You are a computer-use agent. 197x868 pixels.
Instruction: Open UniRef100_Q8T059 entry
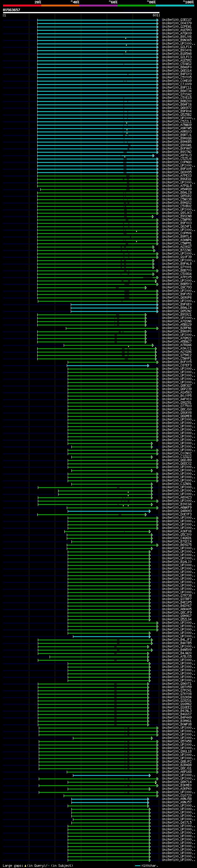point(176,687)
